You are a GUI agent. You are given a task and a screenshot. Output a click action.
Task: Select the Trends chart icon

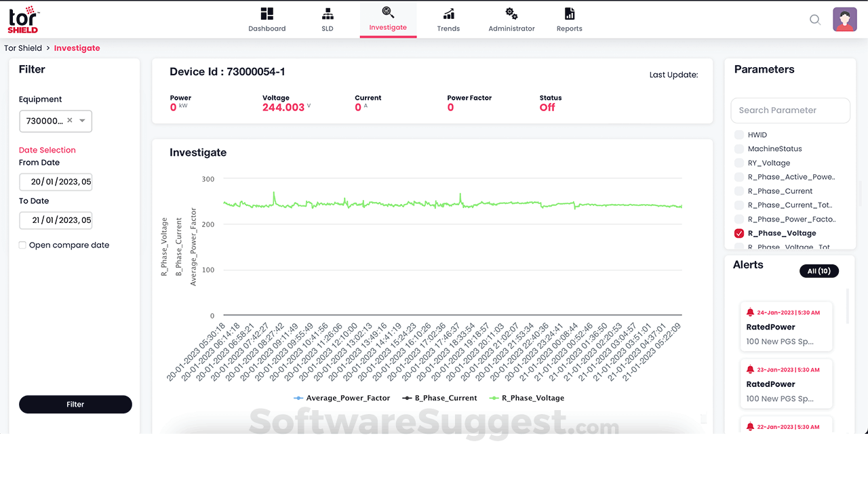[448, 14]
